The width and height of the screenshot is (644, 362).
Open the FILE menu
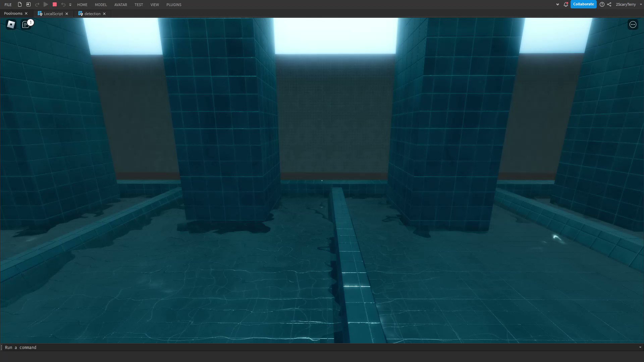(x=8, y=4)
